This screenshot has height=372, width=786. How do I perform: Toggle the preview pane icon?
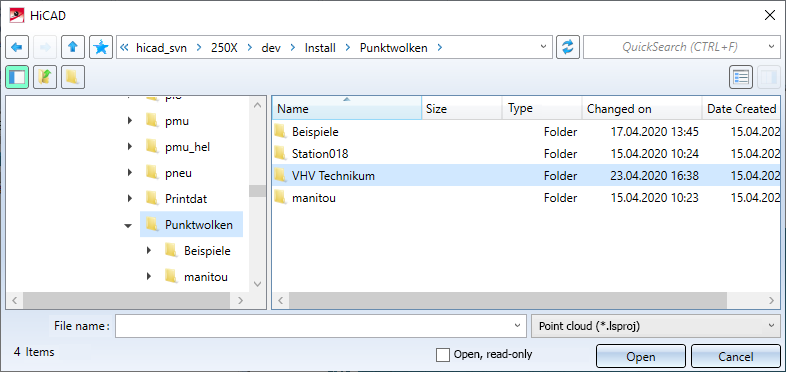tap(768, 77)
